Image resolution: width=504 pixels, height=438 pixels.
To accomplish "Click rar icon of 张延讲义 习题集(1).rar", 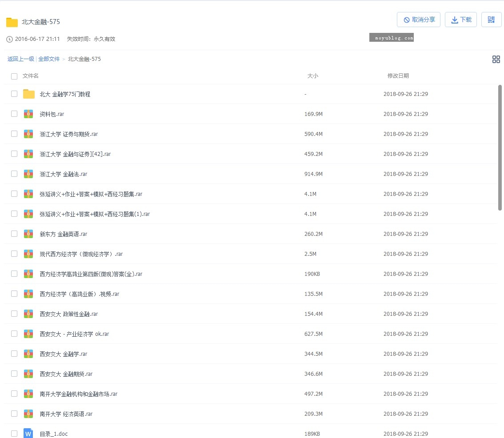I will pos(28,214).
